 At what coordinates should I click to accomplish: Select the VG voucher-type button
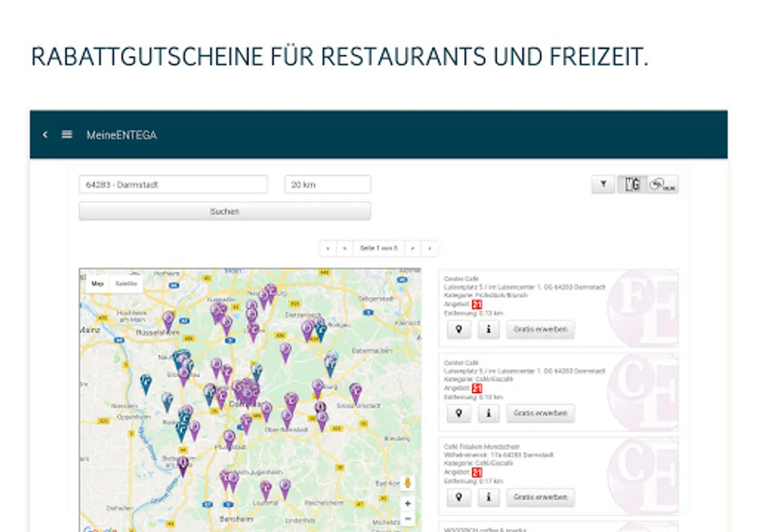632,184
